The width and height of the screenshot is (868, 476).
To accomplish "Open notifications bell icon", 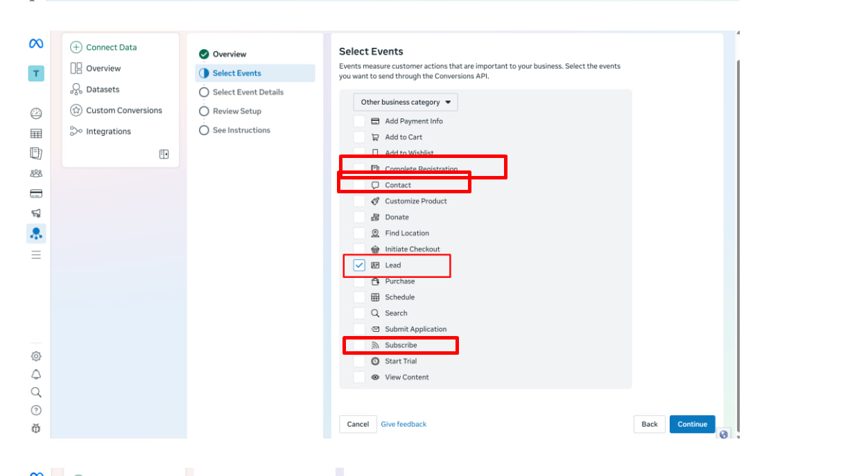I will (x=36, y=375).
